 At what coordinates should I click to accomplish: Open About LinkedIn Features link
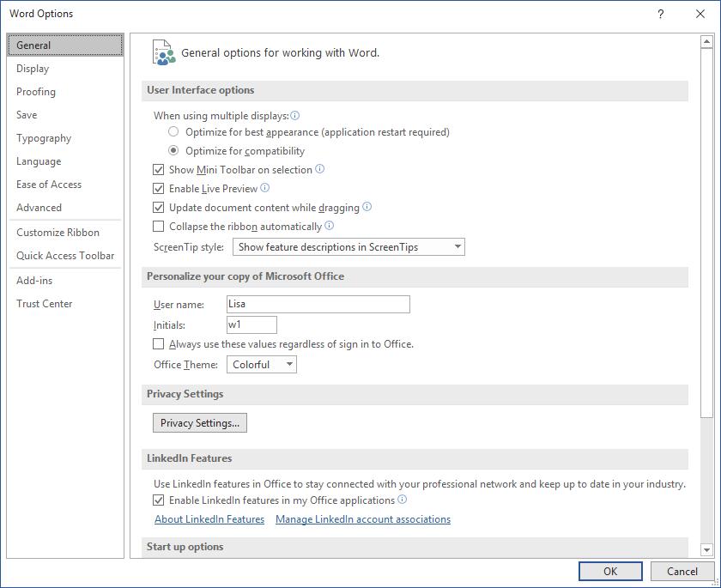[209, 519]
